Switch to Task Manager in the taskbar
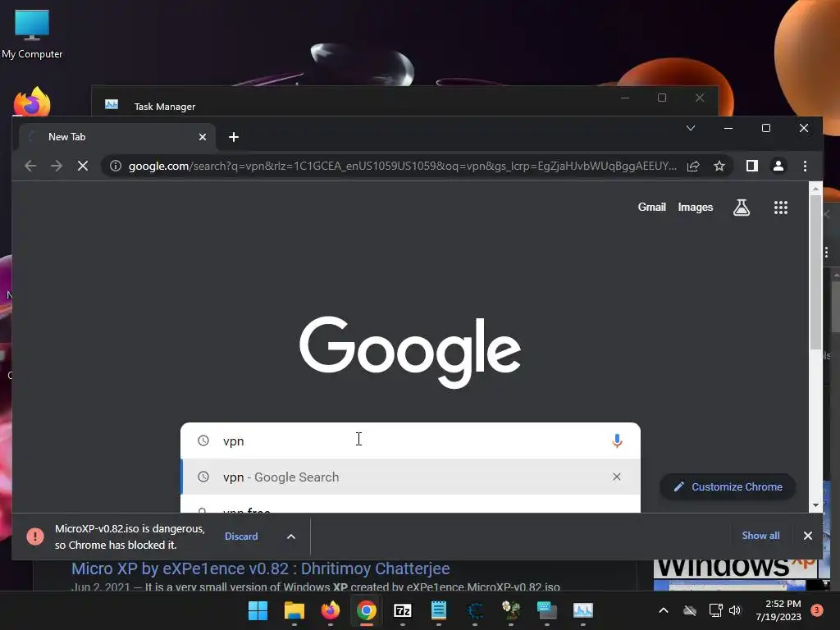The image size is (840, 630). tap(583, 610)
